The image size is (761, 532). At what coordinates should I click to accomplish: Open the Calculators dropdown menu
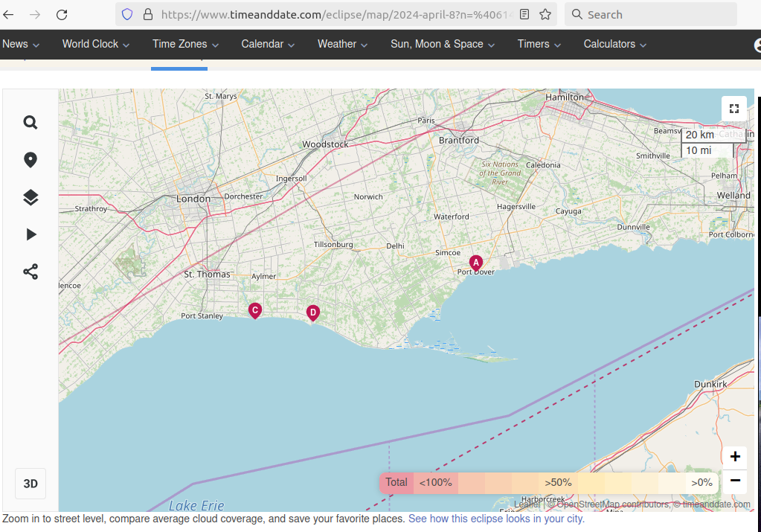tap(614, 44)
